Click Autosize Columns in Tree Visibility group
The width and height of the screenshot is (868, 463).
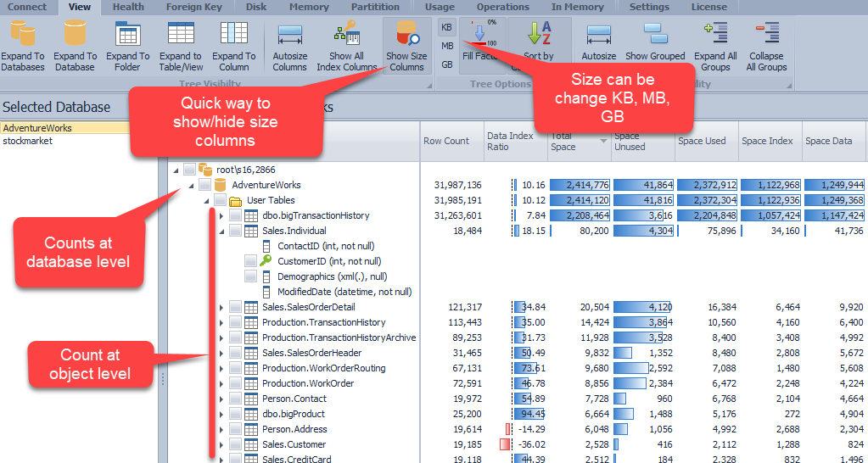pos(289,46)
